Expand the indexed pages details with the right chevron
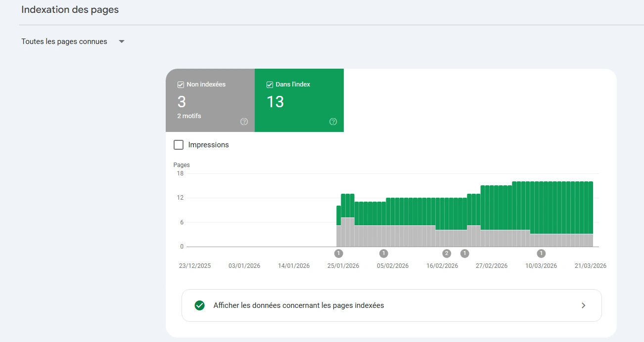 coord(583,305)
